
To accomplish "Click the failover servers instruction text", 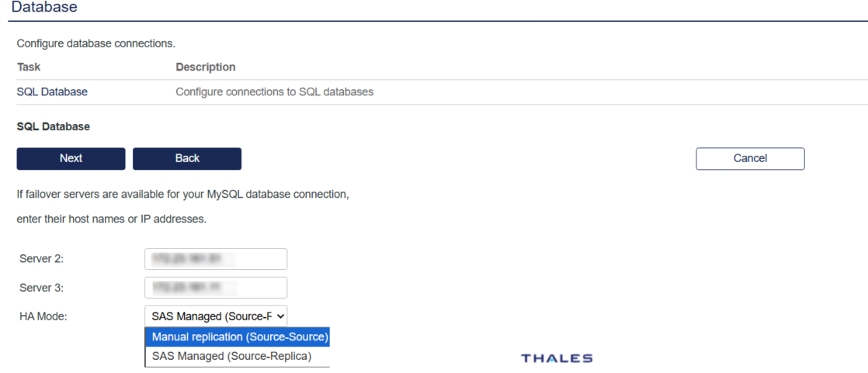I will click(182, 195).
